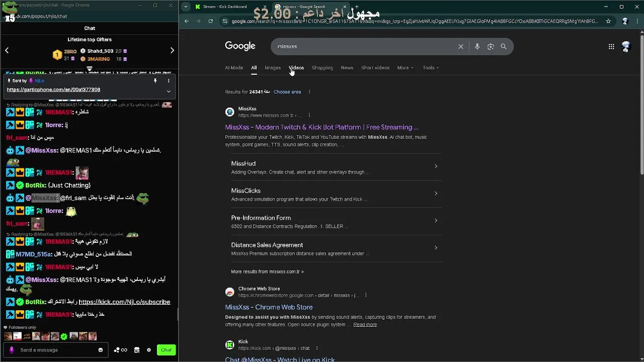Click the search magnifier button

(504, 46)
